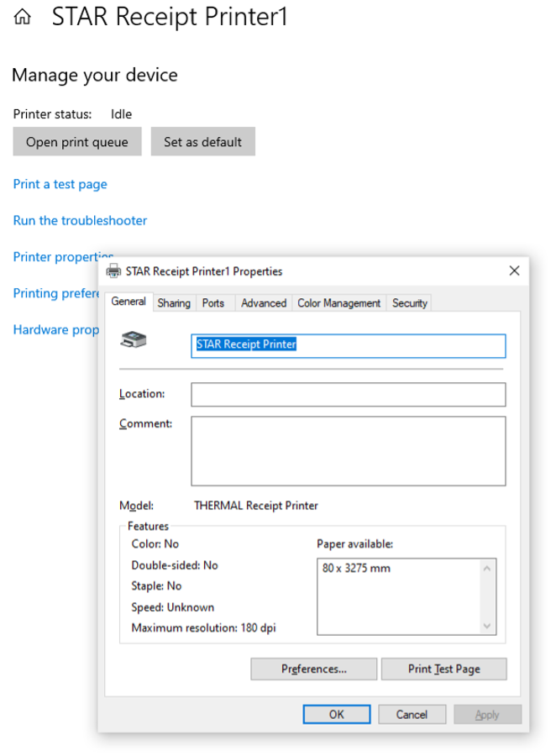Screen dimensions: 556x756
Task: Click the printer icon beside the name field
Action: click(x=134, y=340)
